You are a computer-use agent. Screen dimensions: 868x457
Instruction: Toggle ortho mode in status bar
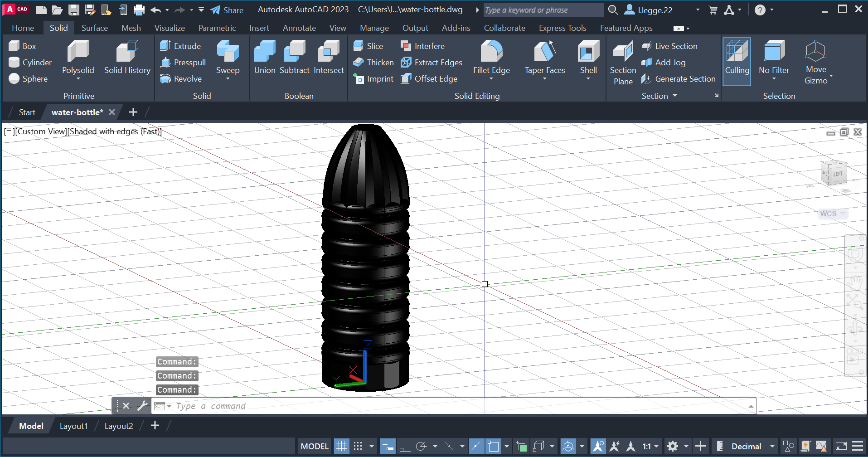(x=404, y=446)
